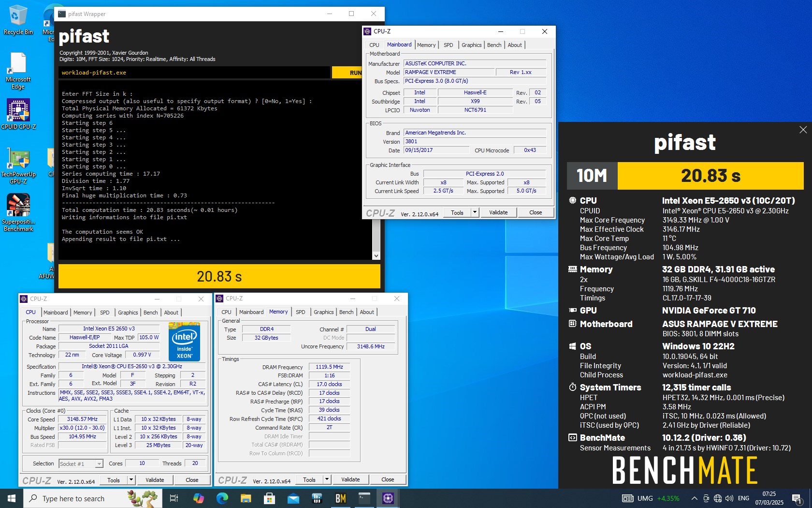Click the pifast console scrollbar down arrow
The height and width of the screenshot is (508, 812).
(x=376, y=256)
